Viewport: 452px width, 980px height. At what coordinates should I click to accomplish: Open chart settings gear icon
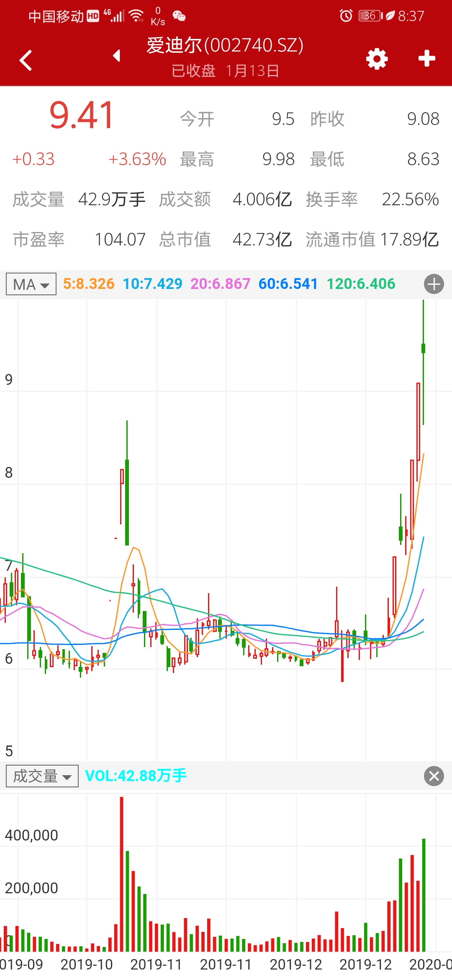click(x=377, y=59)
